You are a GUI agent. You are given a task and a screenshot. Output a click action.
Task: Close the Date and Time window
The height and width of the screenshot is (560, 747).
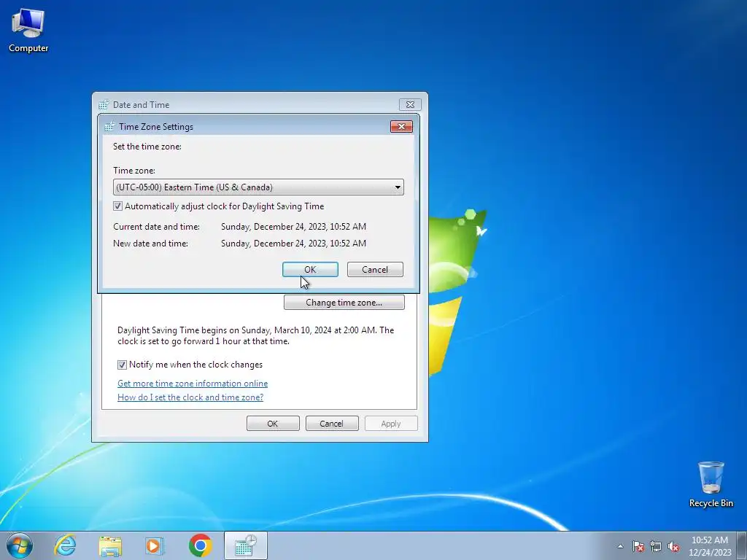tap(410, 105)
